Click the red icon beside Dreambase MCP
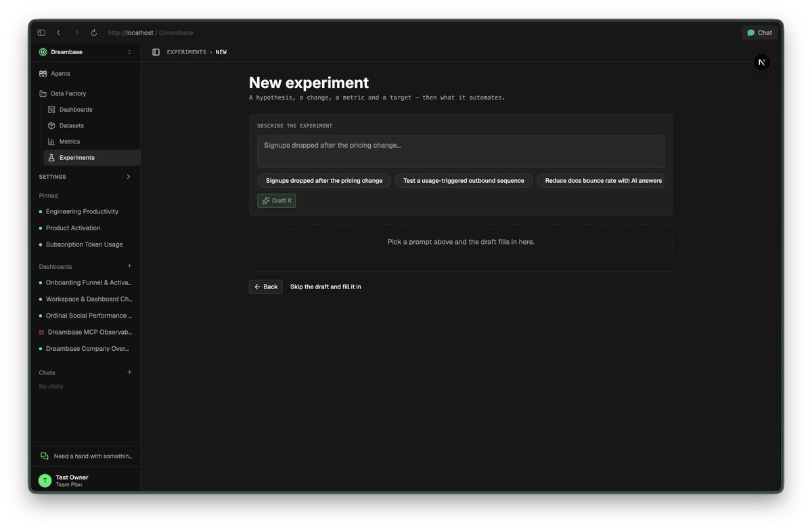 [x=41, y=333]
